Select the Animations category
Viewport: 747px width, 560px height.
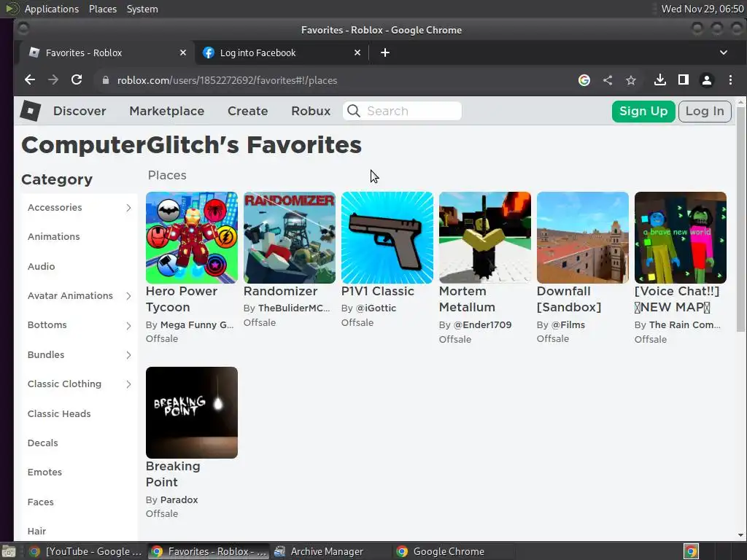(54, 237)
